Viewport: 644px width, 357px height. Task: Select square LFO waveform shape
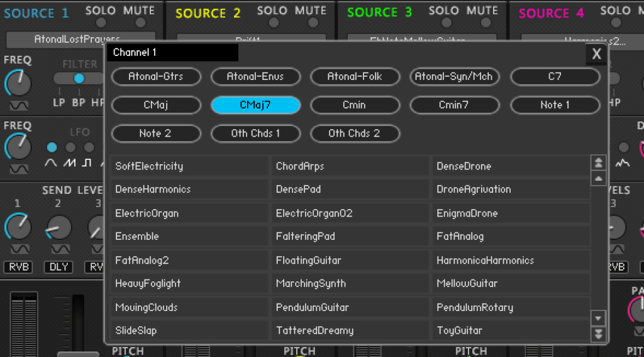[x=87, y=163]
